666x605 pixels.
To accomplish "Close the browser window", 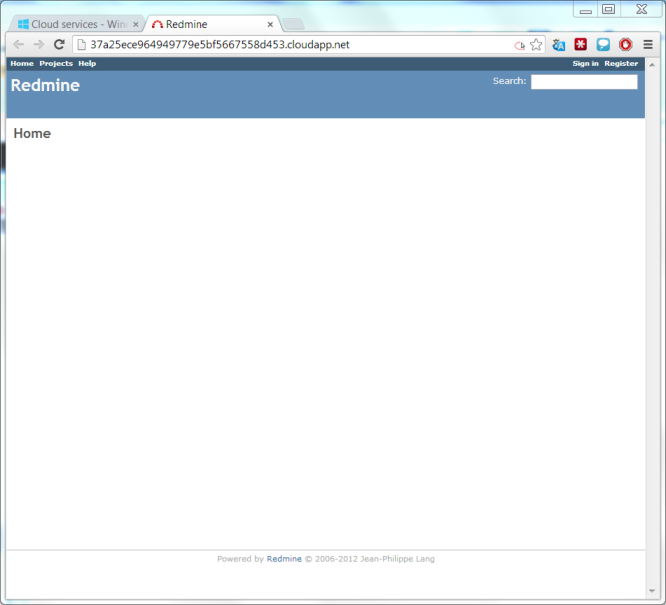I will (x=641, y=9).
